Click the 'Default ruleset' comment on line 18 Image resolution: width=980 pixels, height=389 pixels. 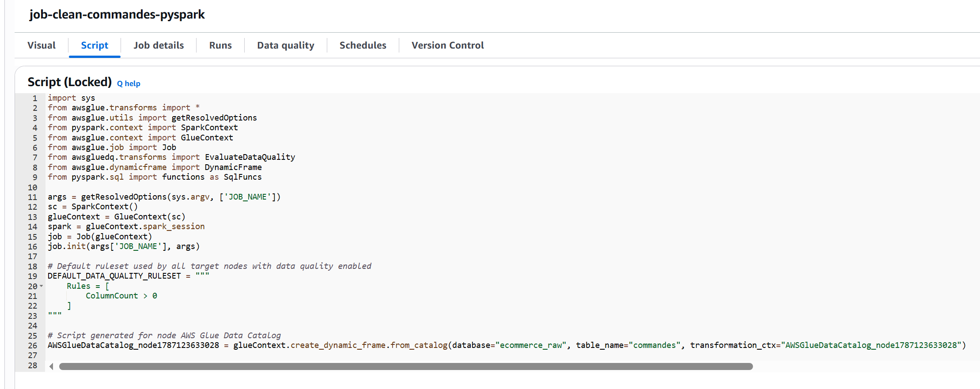coord(210,266)
